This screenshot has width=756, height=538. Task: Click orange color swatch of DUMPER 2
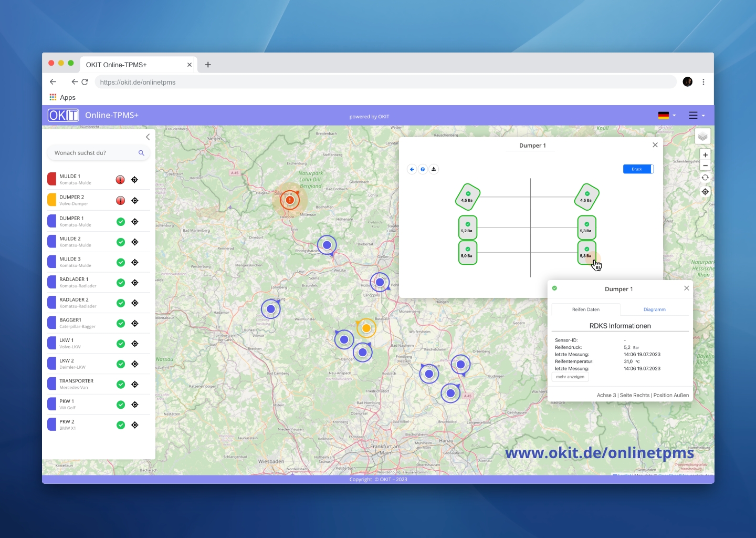click(x=52, y=200)
